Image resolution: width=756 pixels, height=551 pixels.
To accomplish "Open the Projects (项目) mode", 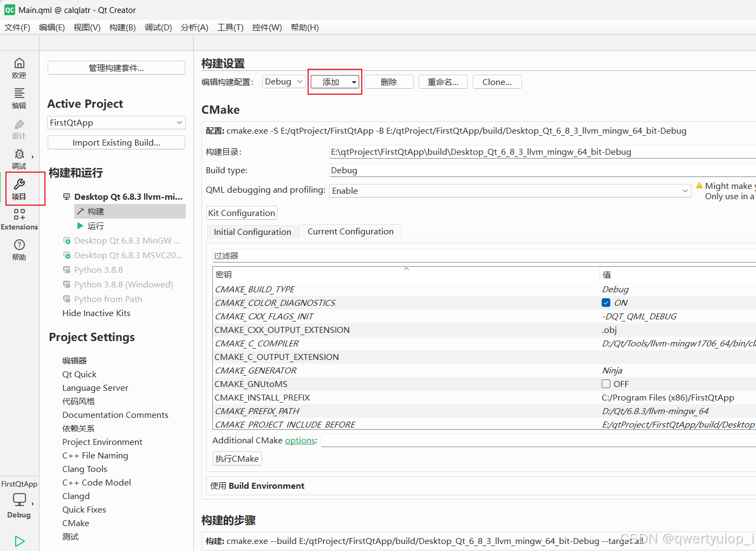I will point(19,189).
